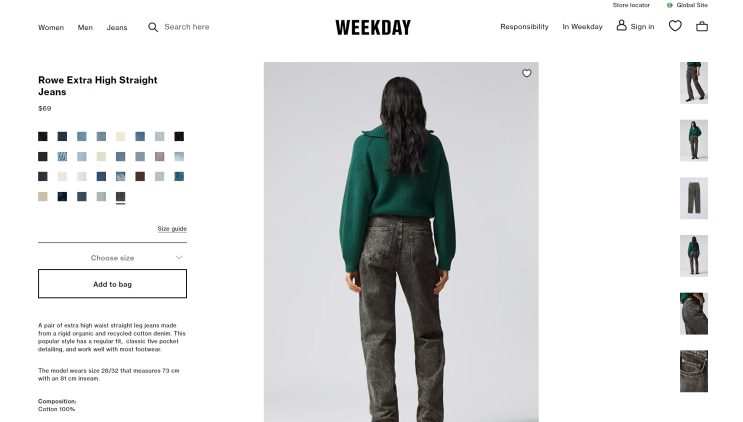This screenshot has height=422, width=743.
Task: Open the Size guide link
Action: click(x=172, y=228)
